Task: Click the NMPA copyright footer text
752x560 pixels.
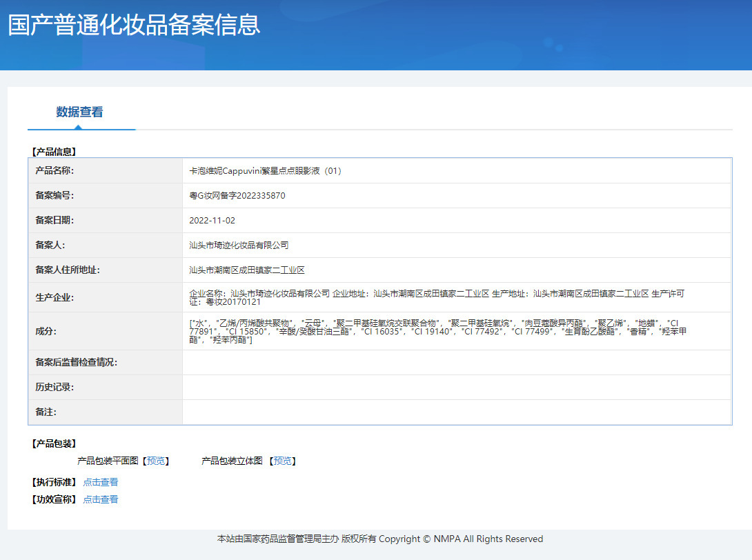Action: pyautogui.click(x=380, y=539)
